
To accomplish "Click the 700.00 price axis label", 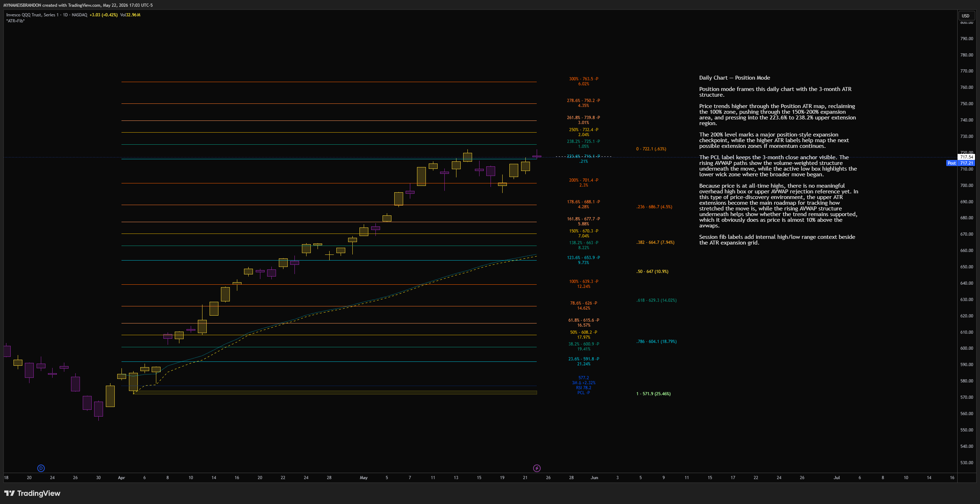I will pos(967,186).
